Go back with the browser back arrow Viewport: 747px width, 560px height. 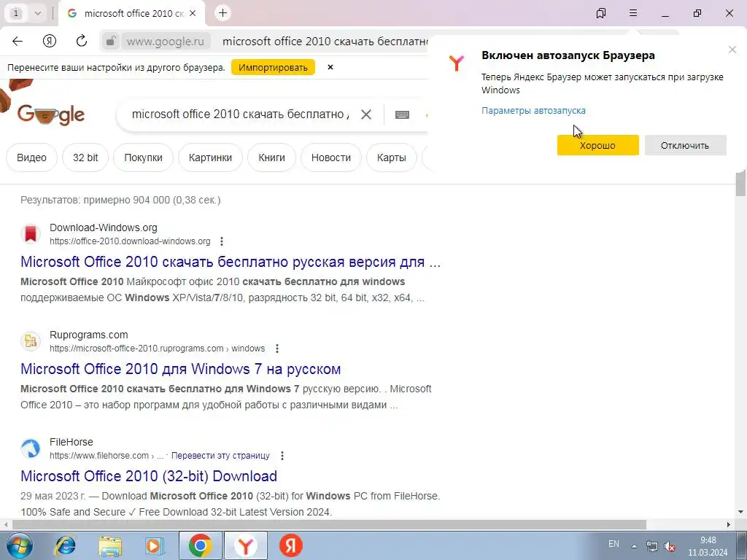tap(18, 41)
